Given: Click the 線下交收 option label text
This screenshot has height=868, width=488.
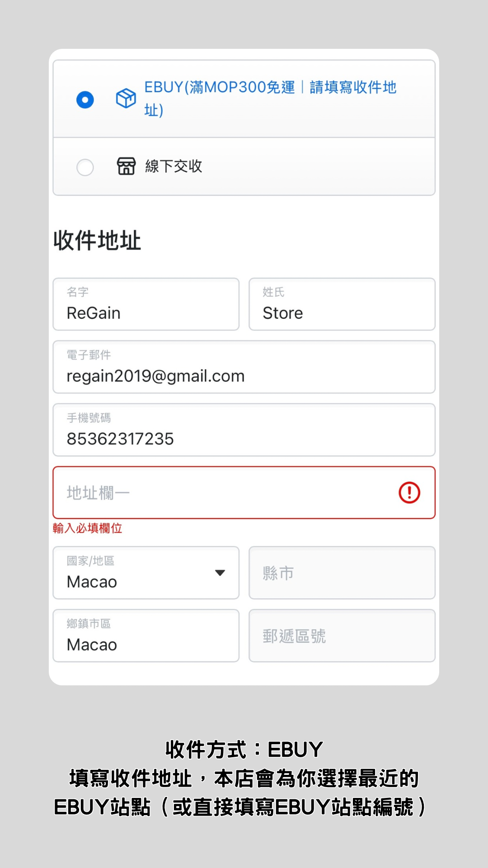Looking at the screenshot, I should coord(174,166).
